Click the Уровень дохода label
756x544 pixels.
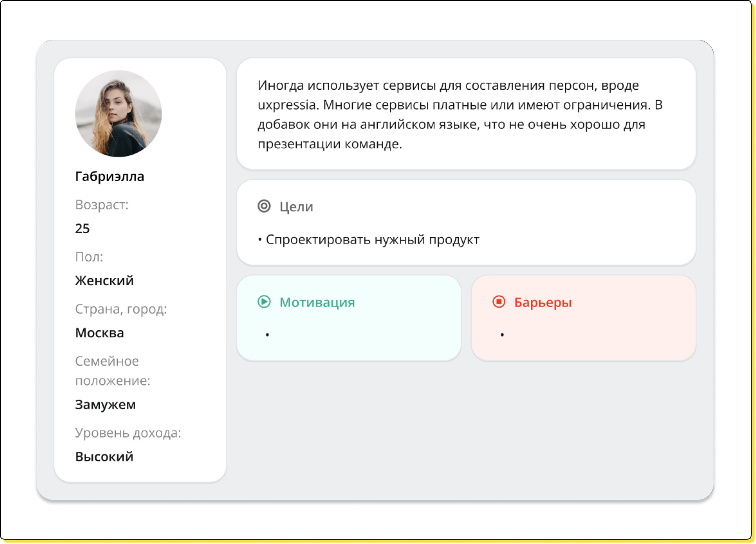(x=128, y=433)
